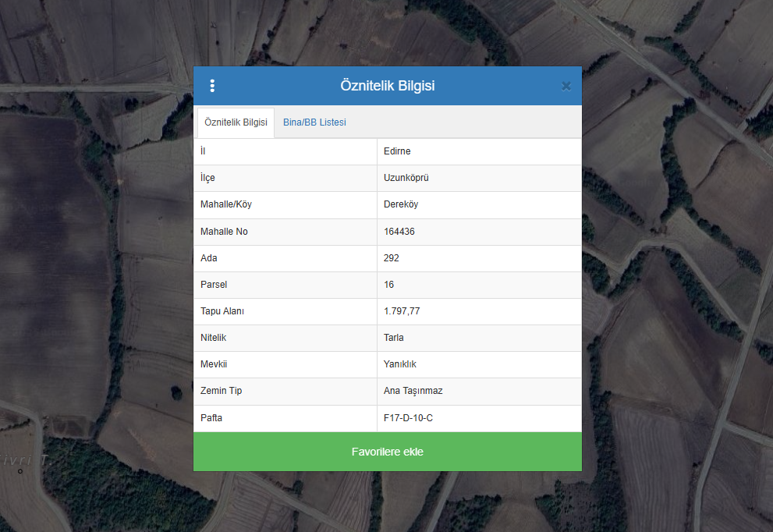Open the three-dot options menu
773x532 pixels.
212,86
